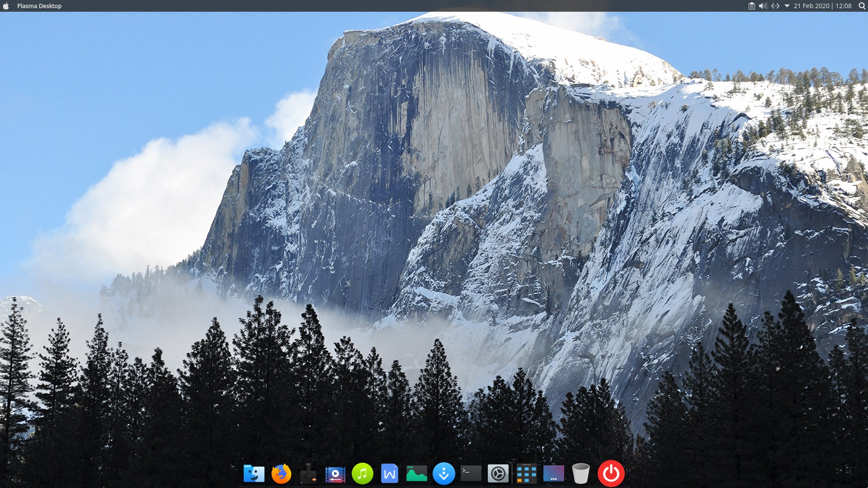Image resolution: width=868 pixels, height=488 pixels.
Task: Open the Finder file manager in dock
Action: point(254,474)
